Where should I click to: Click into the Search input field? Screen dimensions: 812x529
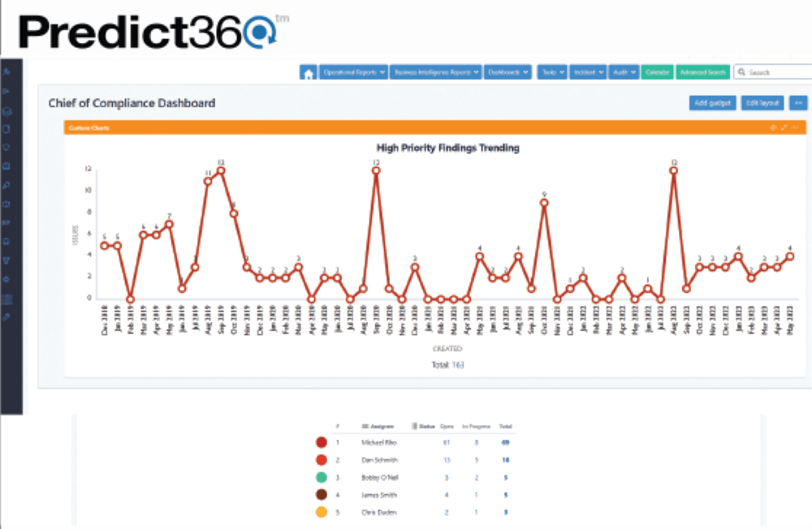click(x=773, y=72)
